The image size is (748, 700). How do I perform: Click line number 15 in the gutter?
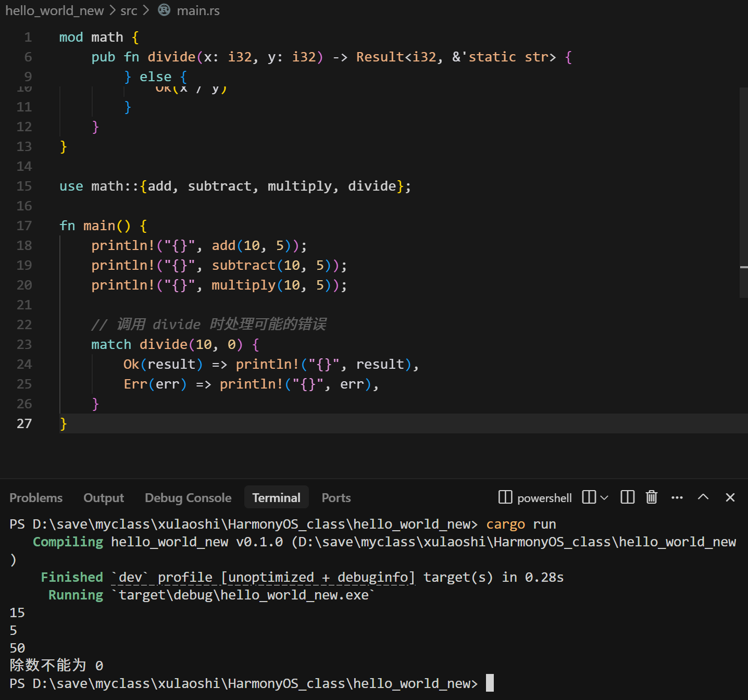[24, 186]
